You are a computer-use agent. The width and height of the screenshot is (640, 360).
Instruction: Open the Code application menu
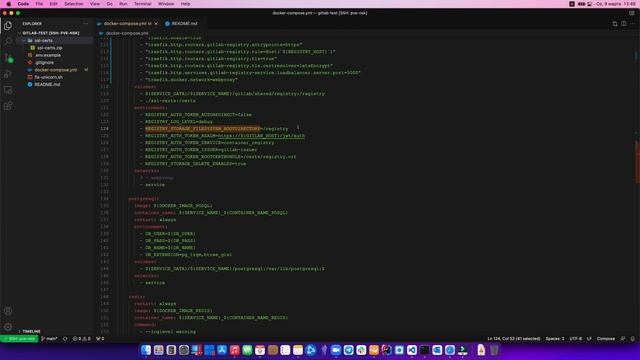point(23,4)
